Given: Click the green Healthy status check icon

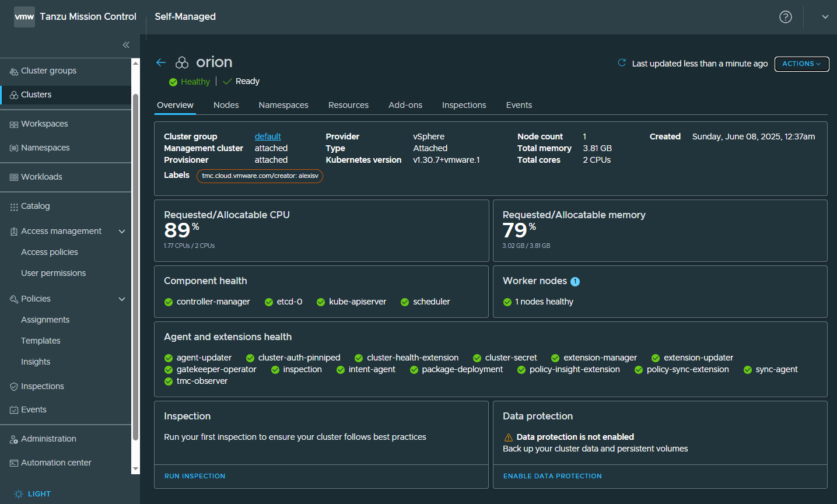Looking at the screenshot, I should tap(173, 82).
